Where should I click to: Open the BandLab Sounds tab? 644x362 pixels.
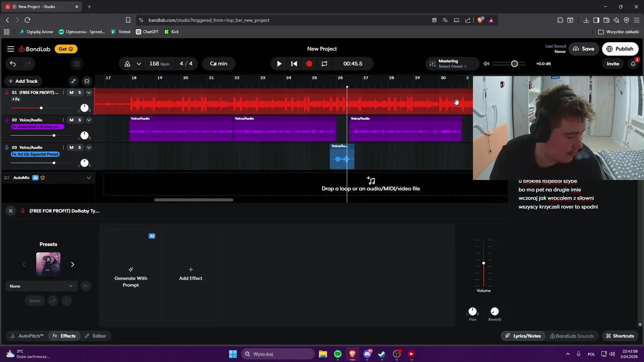[x=572, y=336]
